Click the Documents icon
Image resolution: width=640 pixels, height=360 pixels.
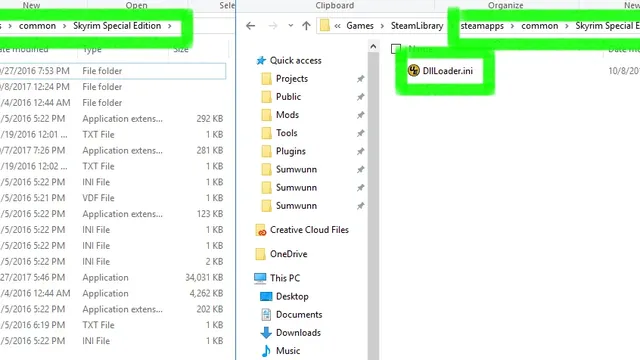266,314
